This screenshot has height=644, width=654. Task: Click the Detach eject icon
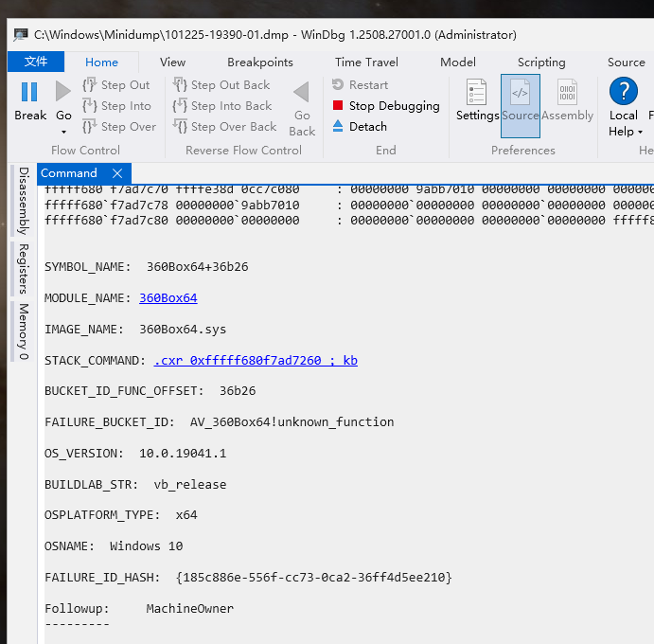pos(338,126)
